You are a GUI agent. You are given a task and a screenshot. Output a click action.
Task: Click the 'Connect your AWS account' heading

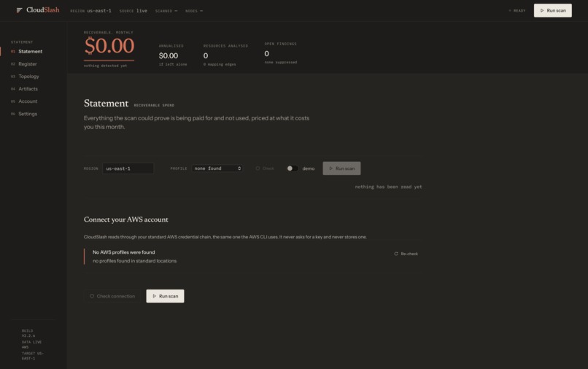pos(126,220)
